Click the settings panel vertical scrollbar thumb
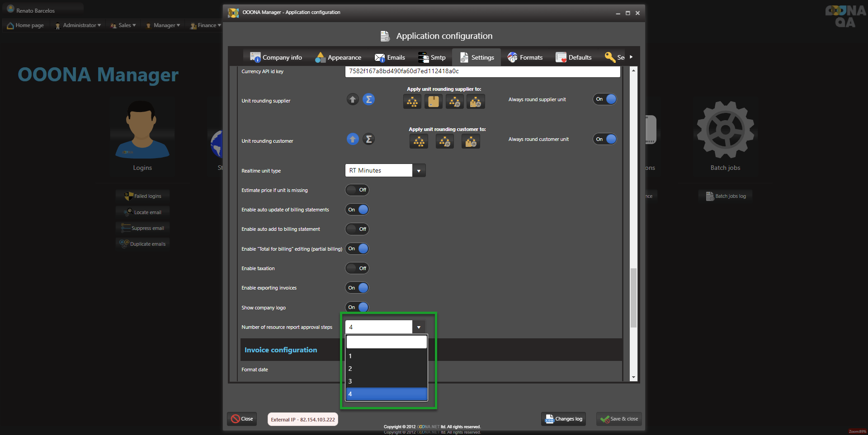The width and height of the screenshot is (868, 435). (x=633, y=297)
